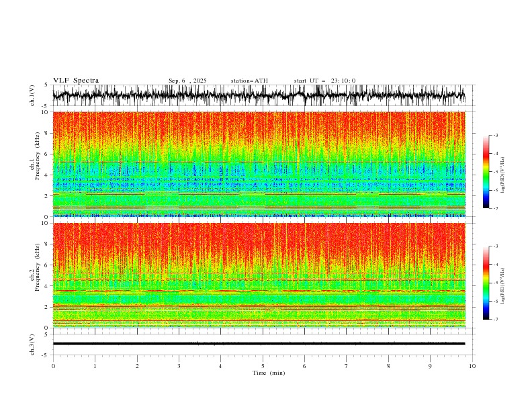Click the 10 tick on the Time axis
This screenshot has width=532, height=411.
[x=472, y=366]
